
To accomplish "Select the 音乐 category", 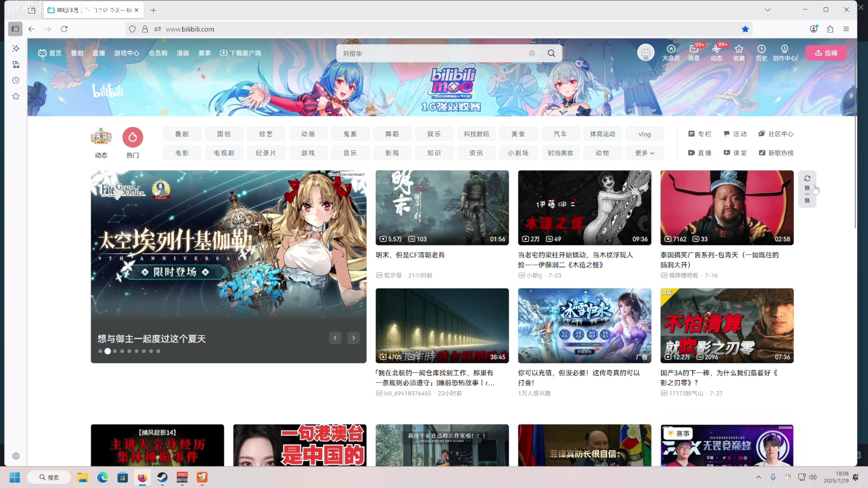I will (350, 153).
